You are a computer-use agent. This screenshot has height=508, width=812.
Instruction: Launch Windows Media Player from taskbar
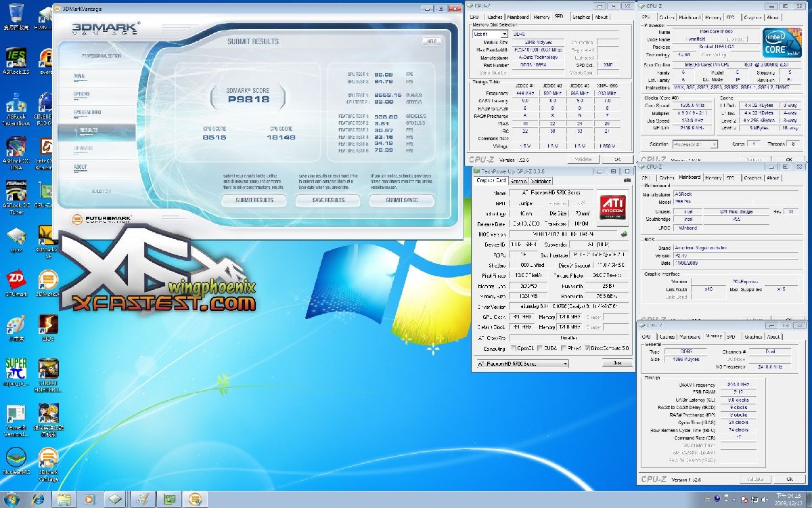coord(90,499)
